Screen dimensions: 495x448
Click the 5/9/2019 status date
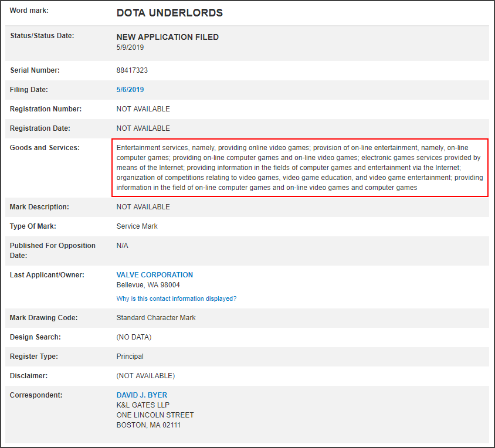click(x=130, y=47)
